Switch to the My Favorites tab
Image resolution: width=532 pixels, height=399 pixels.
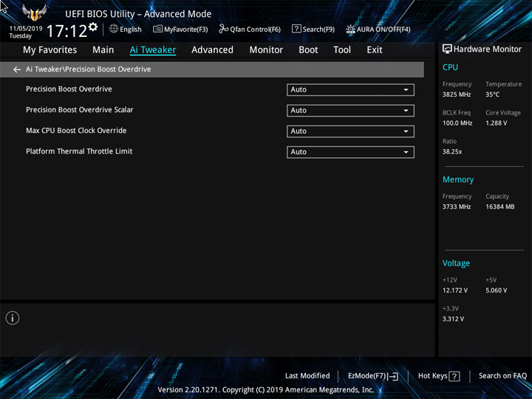[x=50, y=50]
